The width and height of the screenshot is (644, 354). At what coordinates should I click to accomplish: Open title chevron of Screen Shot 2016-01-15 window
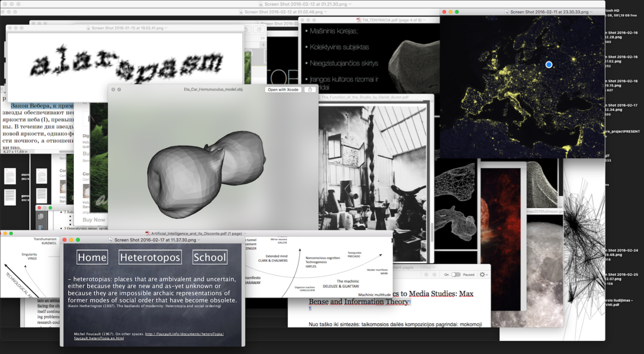[x=166, y=28]
